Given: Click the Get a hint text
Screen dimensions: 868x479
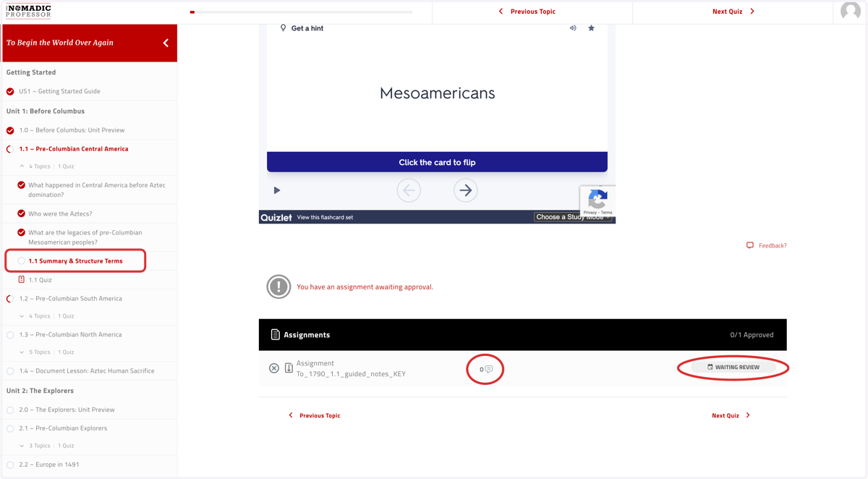Looking at the screenshot, I should (x=307, y=28).
